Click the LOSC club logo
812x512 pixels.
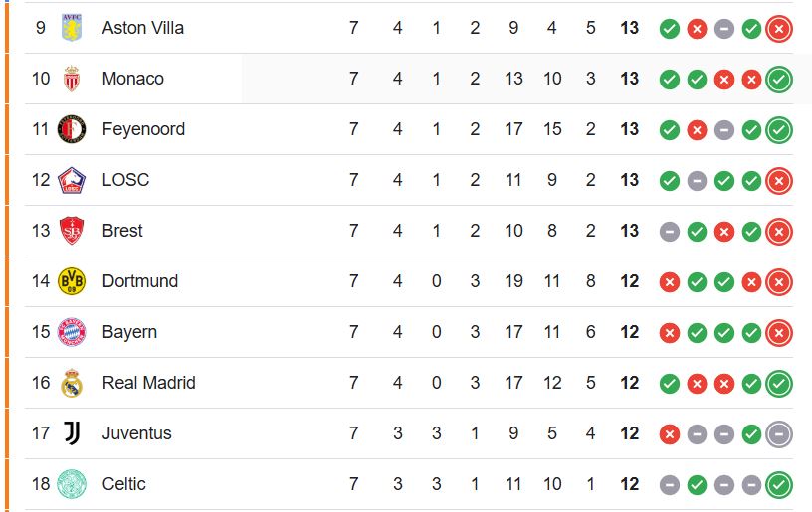tap(72, 180)
